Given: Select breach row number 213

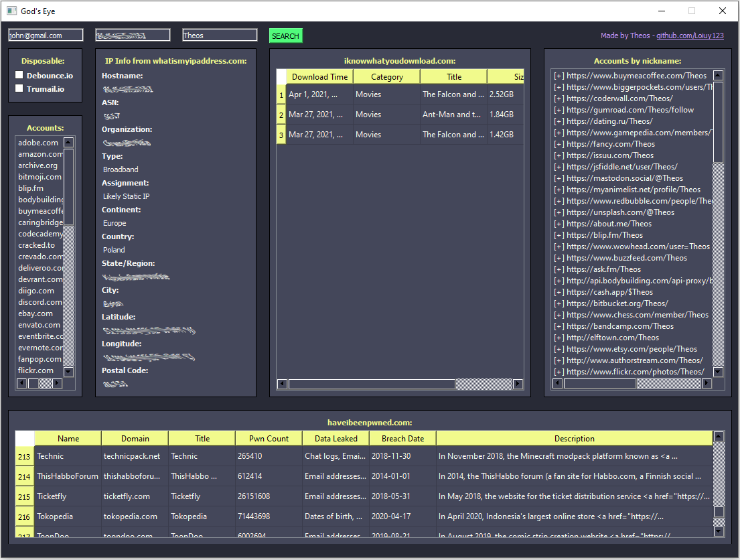Looking at the screenshot, I should pos(24,456).
